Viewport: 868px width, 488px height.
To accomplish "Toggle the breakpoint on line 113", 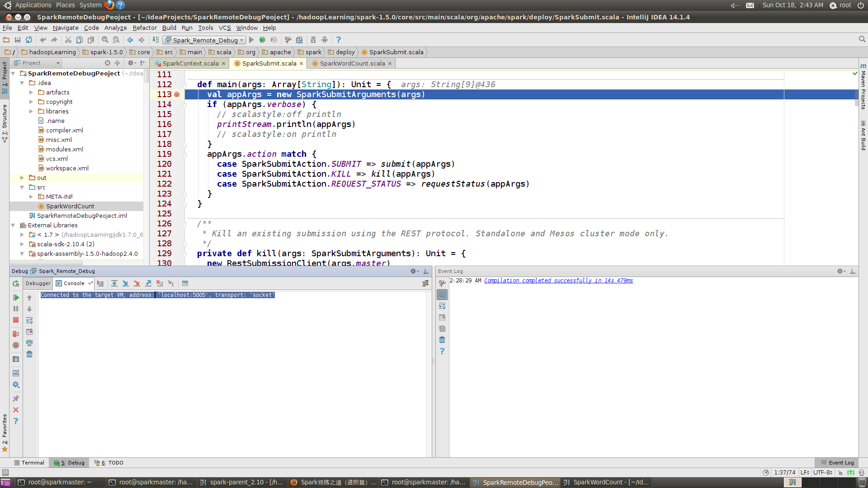I will click(x=175, y=94).
